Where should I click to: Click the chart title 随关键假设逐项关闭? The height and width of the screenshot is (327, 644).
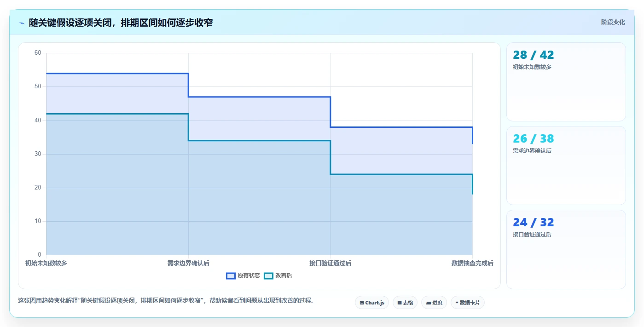click(121, 23)
